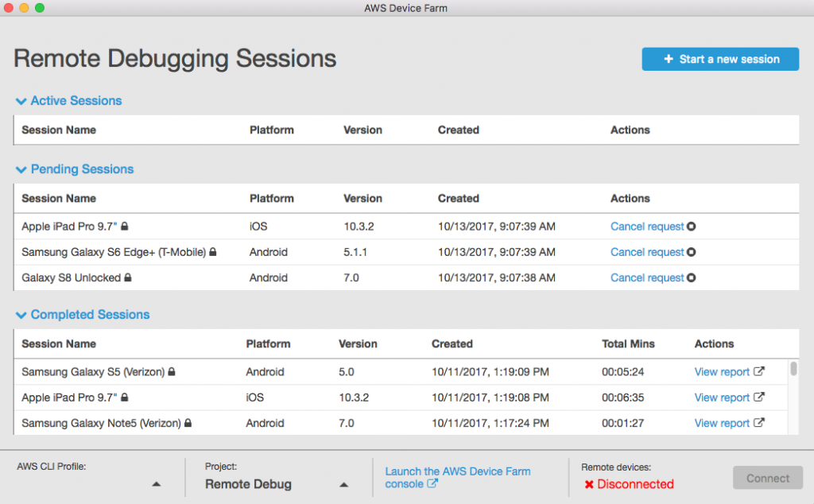Screen dimensions: 814x504
Task: Click the lock icon beside completed Apple iPad Pro 9.7"
Action: coord(125,397)
